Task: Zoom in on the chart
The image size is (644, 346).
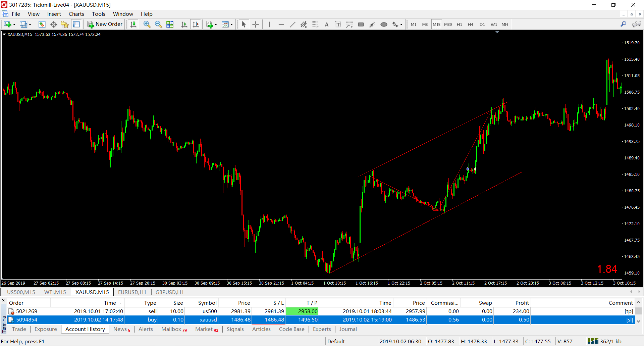Action: (x=147, y=24)
